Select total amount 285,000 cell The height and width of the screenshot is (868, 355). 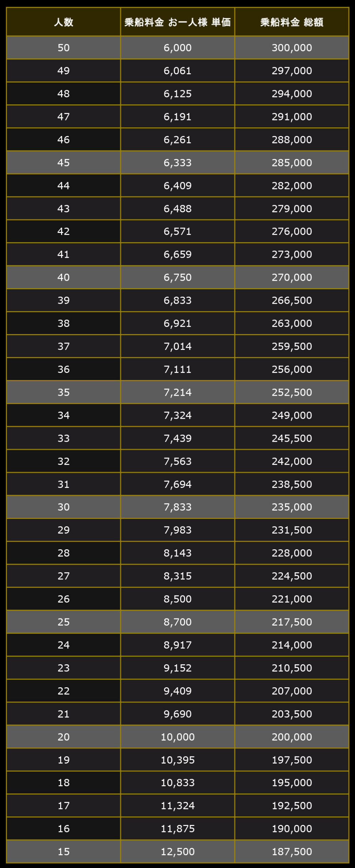pos(292,162)
